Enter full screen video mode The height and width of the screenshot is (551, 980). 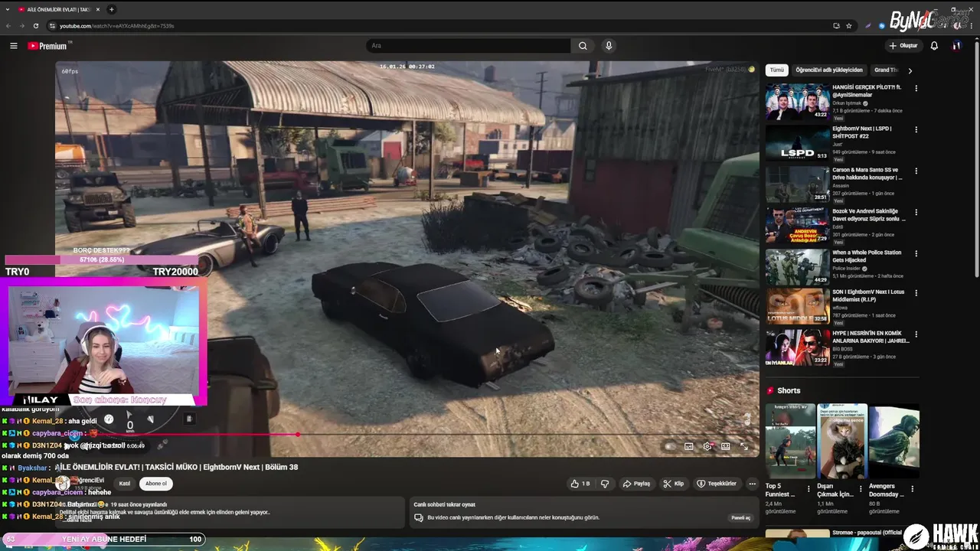coord(743,446)
